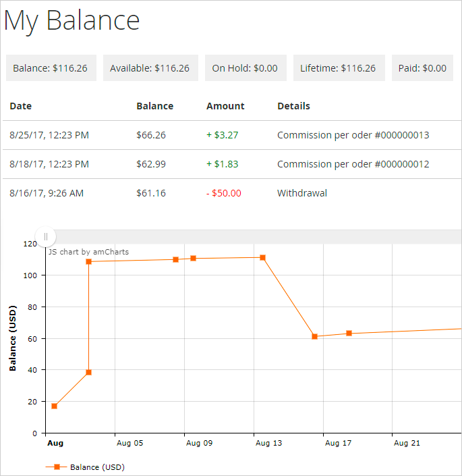462x476 pixels.
Task: Click the data point on Aug 13 peak
Action: tap(262, 257)
